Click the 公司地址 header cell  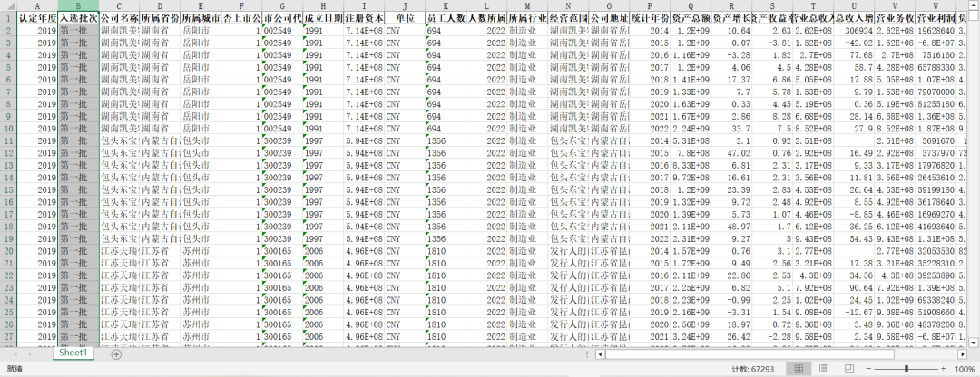(x=609, y=17)
